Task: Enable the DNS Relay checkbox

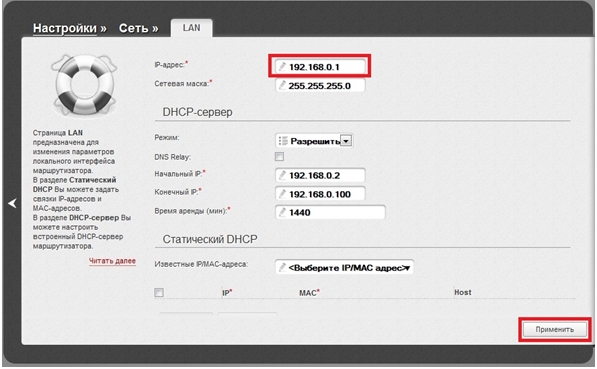Action: coord(279,157)
